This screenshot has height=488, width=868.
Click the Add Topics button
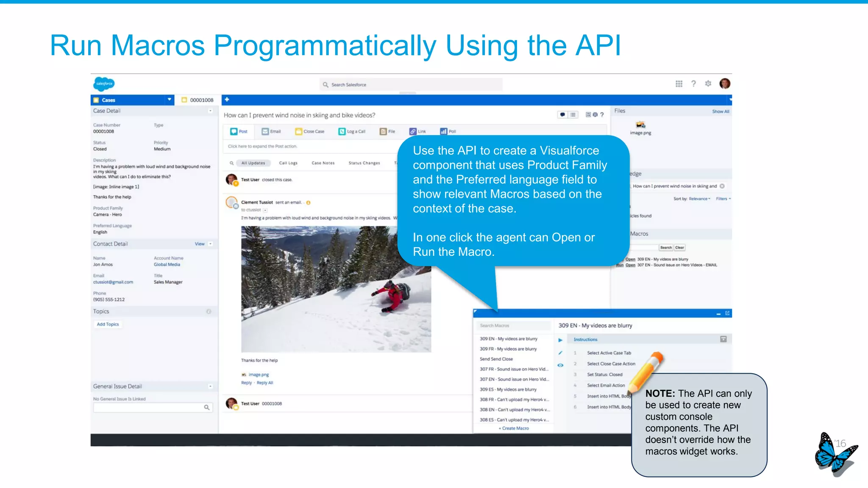(x=108, y=324)
